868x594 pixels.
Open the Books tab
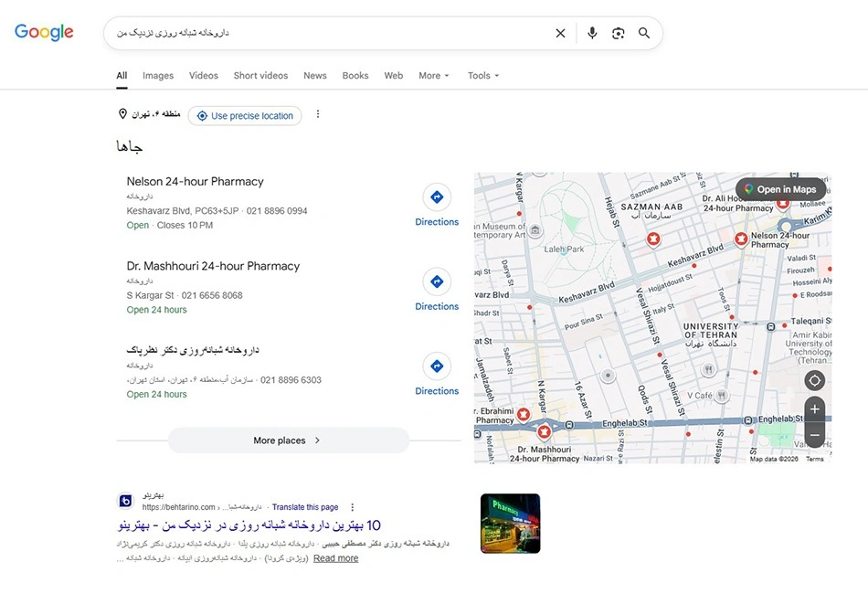[x=355, y=75]
